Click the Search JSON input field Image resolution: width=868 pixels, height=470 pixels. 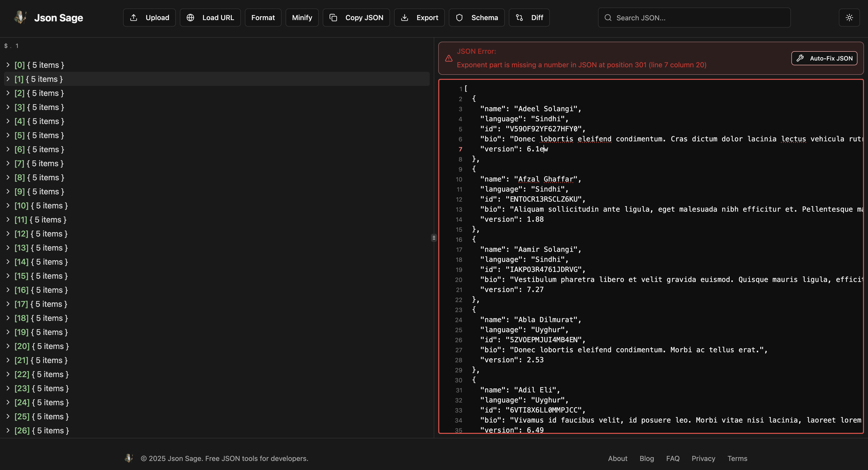(x=694, y=18)
